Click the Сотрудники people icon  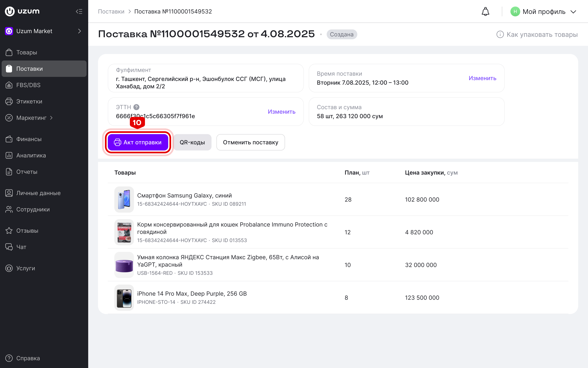click(x=9, y=209)
